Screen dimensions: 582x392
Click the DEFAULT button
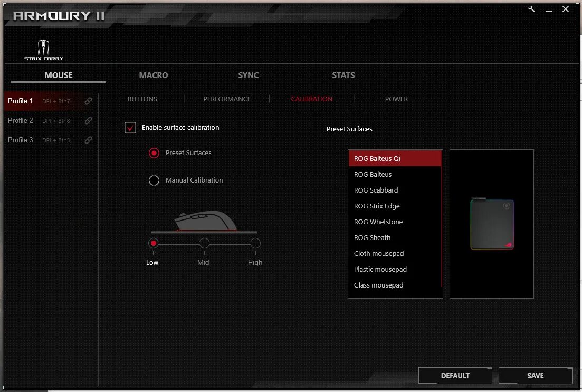pyautogui.click(x=455, y=376)
